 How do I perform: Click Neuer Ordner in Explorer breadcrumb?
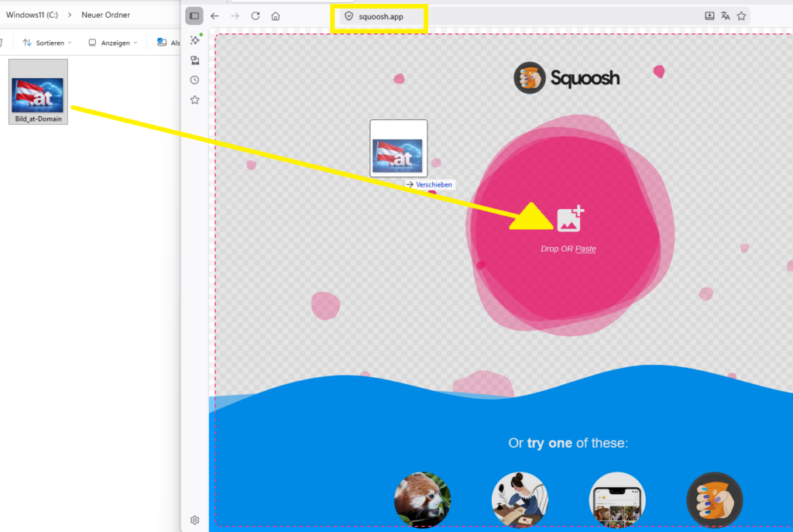(x=105, y=15)
